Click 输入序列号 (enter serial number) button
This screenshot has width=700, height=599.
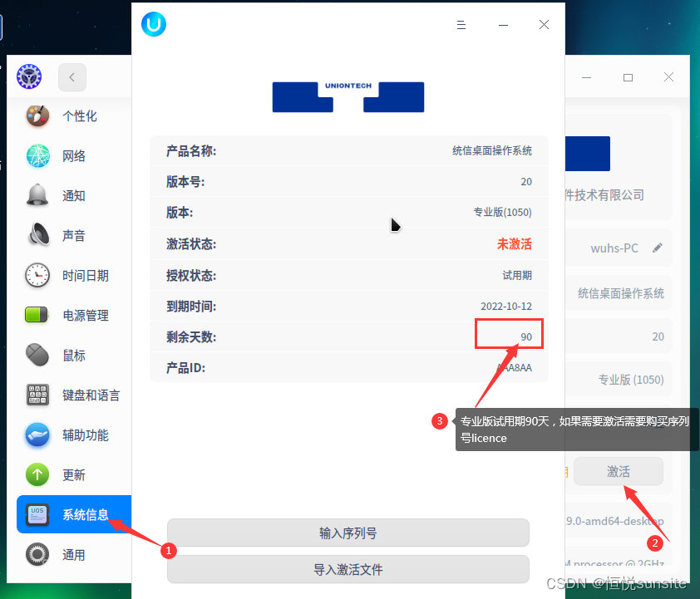[348, 533]
